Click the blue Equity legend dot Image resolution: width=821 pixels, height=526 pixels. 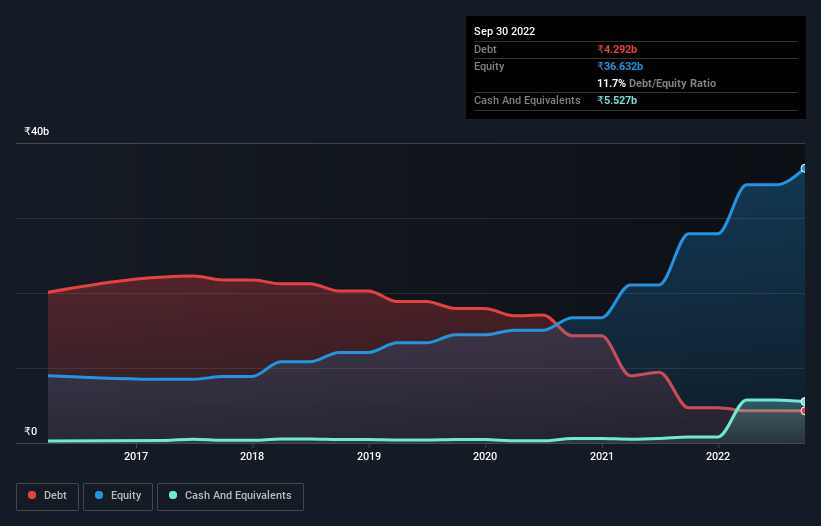click(x=99, y=495)
